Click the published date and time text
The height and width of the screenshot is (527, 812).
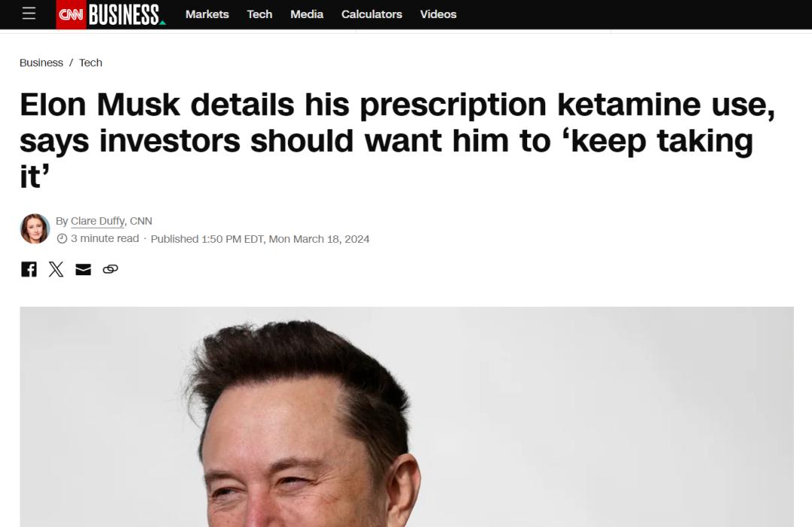click(260, 239)
